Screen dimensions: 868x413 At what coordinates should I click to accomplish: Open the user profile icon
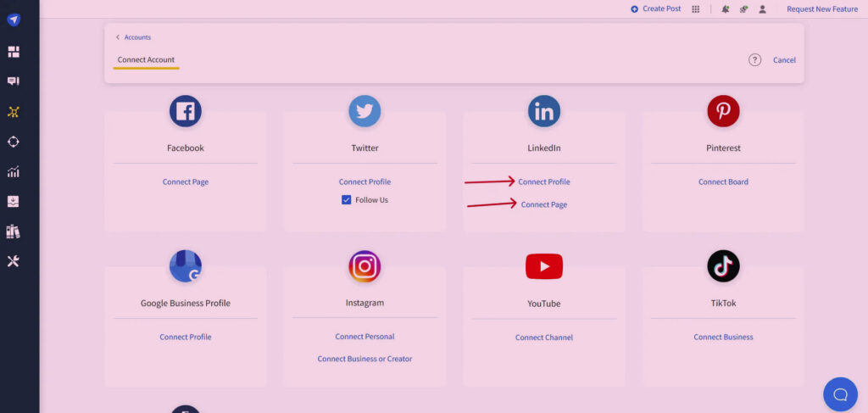(762, 8)
